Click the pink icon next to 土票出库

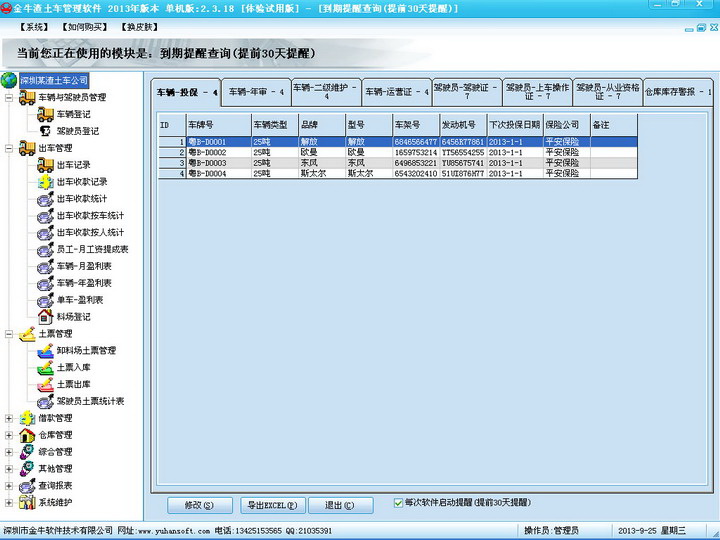[x=45, y=384]
